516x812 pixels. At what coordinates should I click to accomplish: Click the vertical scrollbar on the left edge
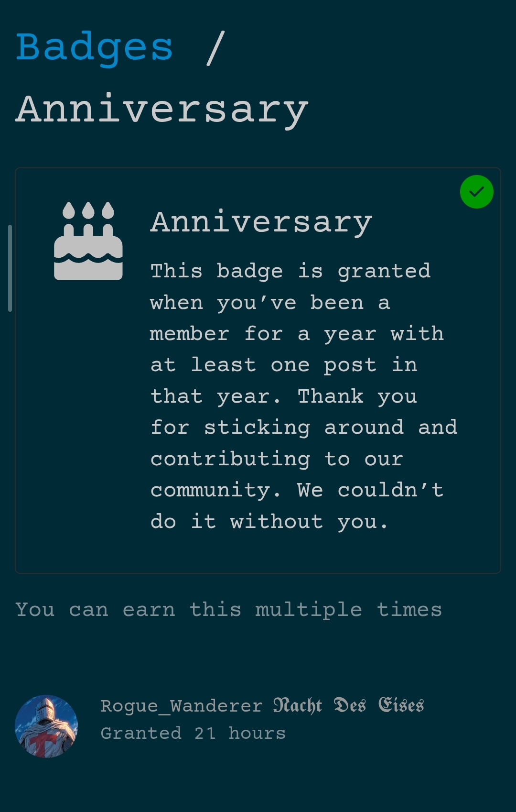pos(10,268)
